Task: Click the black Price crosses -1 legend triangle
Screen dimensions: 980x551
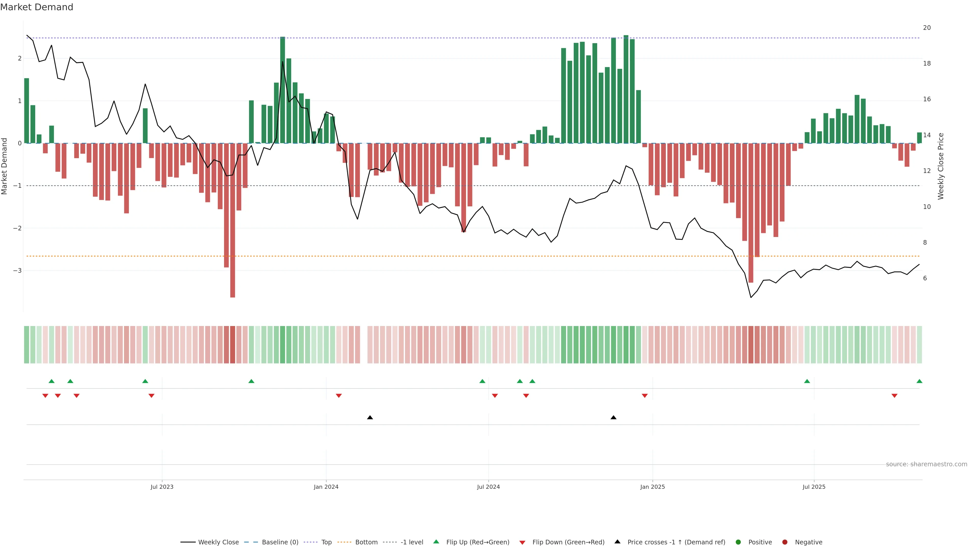Action: [x=617, y=542]
